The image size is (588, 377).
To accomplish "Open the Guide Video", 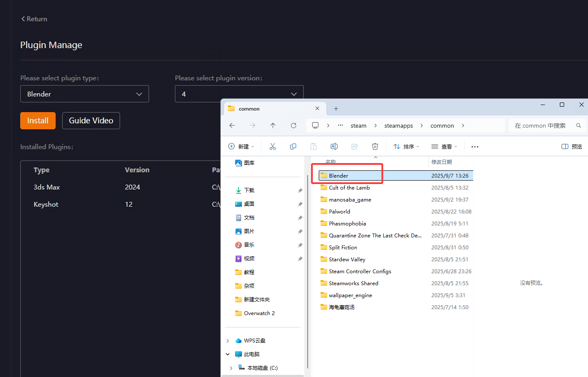I will pos(91,120).
